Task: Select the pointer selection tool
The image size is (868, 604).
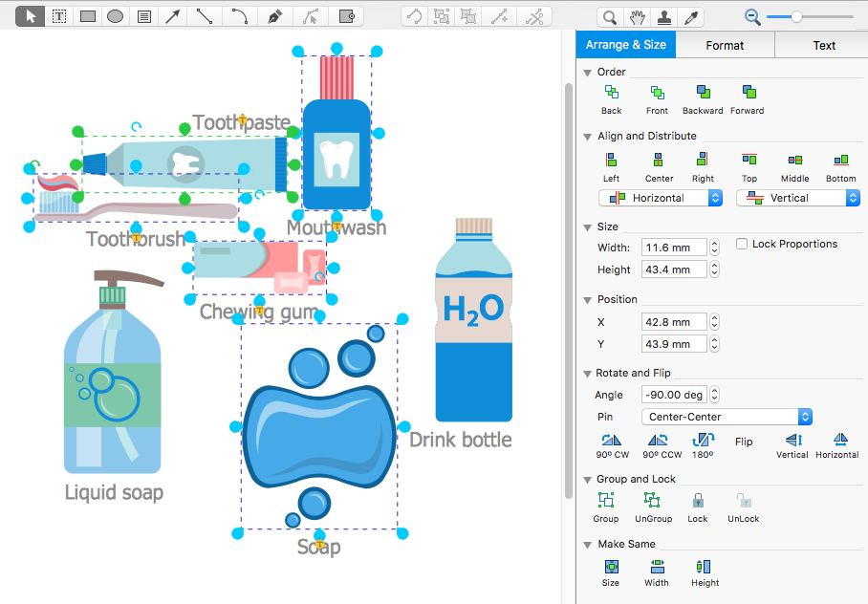Action: point(29,16)
